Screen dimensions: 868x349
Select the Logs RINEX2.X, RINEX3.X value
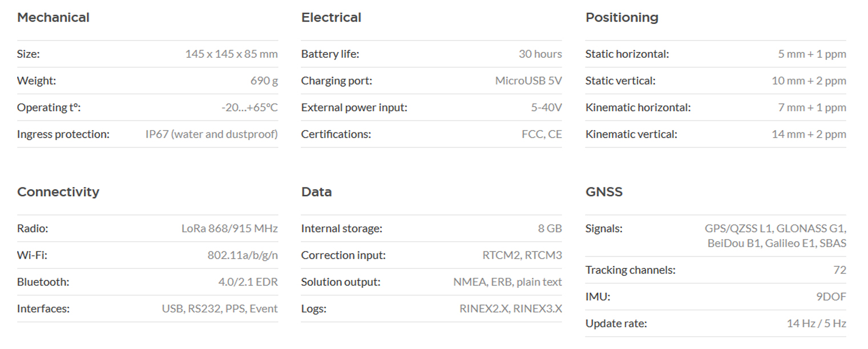(x=511, y=309)
